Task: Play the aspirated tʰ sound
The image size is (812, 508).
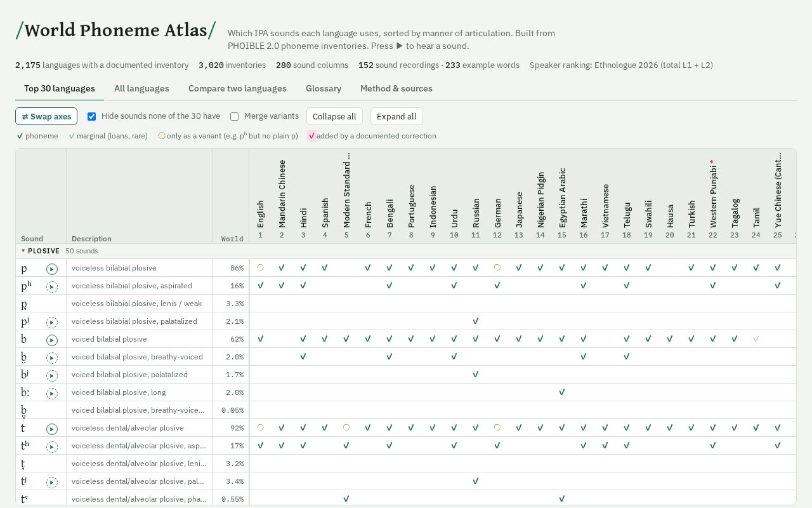Action: [x=52, y=447]
